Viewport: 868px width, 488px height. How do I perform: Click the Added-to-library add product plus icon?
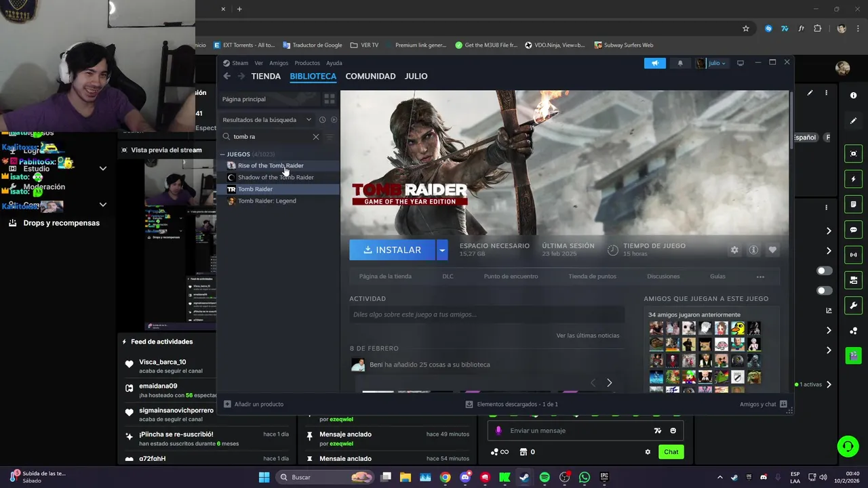click(228, 404)
